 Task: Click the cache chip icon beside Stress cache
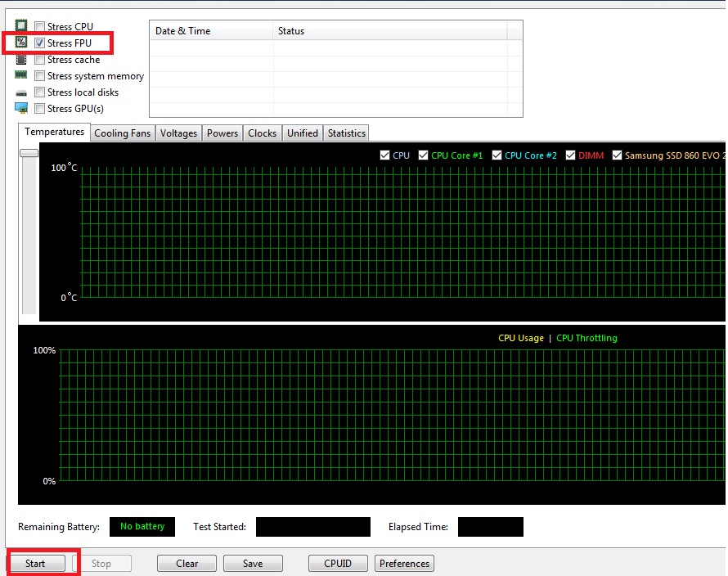(21, 59)
